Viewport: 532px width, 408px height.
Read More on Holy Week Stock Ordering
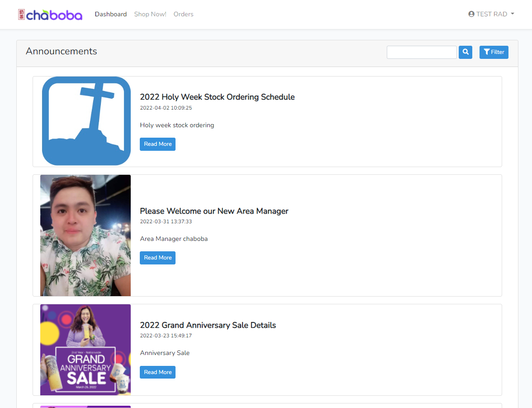point(157,144)
